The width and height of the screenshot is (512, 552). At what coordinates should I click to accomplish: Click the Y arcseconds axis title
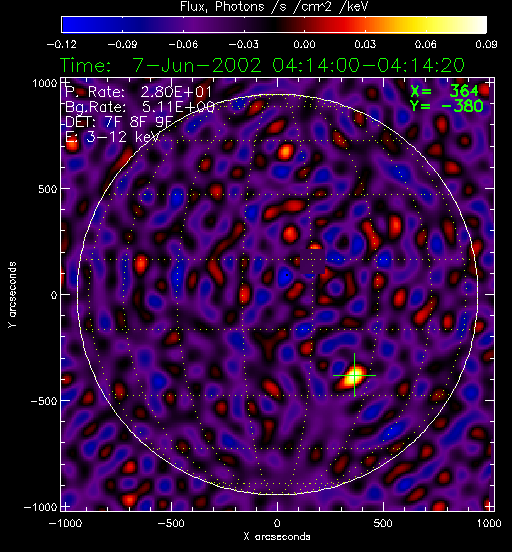tap(12, 295)
